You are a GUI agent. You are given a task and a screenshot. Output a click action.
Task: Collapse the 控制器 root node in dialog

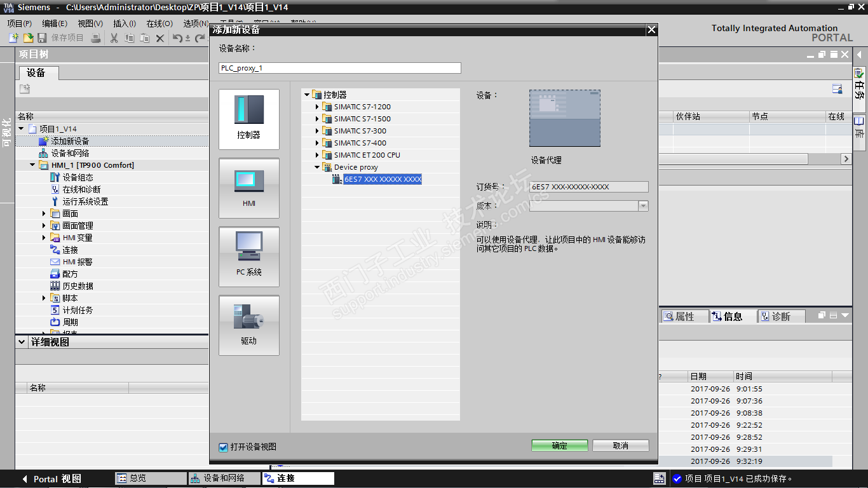(x=307, y=95)
